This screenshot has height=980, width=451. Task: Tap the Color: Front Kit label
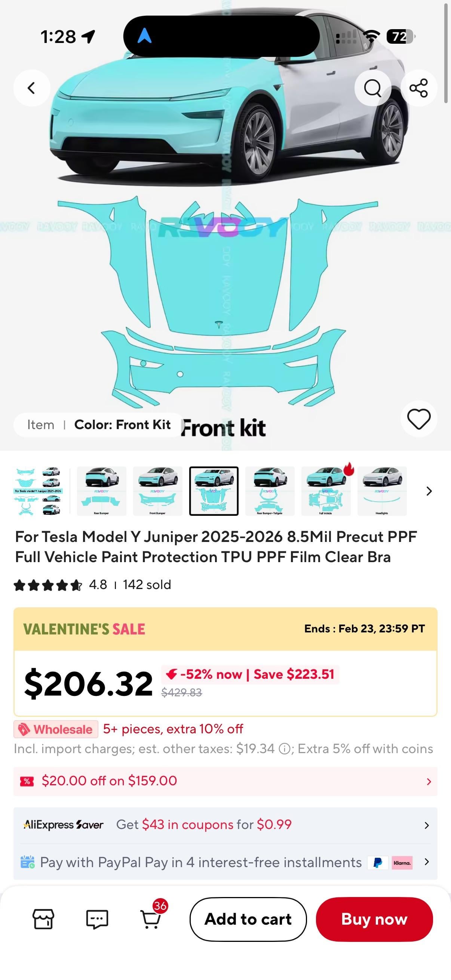(x=122, y=425)
